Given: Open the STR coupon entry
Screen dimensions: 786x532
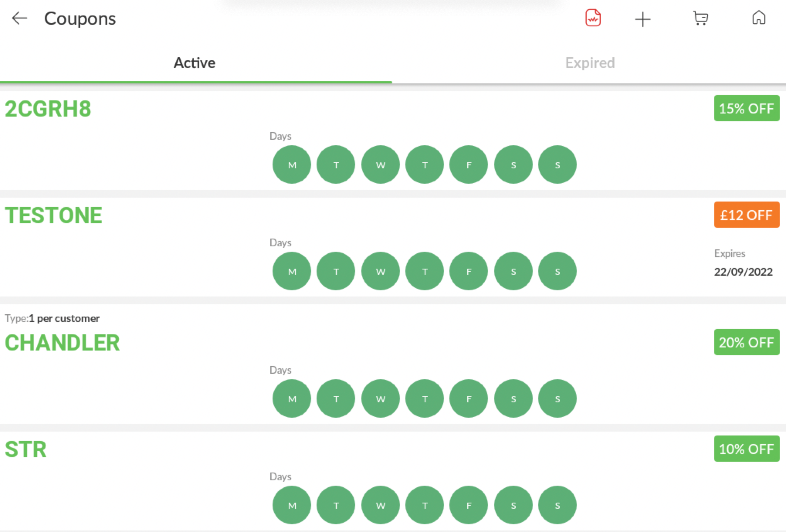Looking at the screenshot, I should [25, 449].
